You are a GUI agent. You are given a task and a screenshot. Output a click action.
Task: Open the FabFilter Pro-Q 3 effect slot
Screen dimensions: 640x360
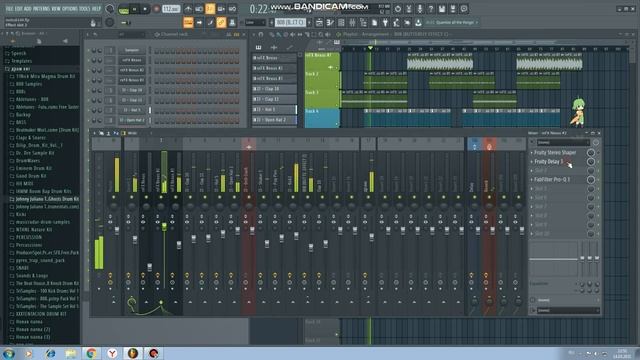[x=552, y=180]
